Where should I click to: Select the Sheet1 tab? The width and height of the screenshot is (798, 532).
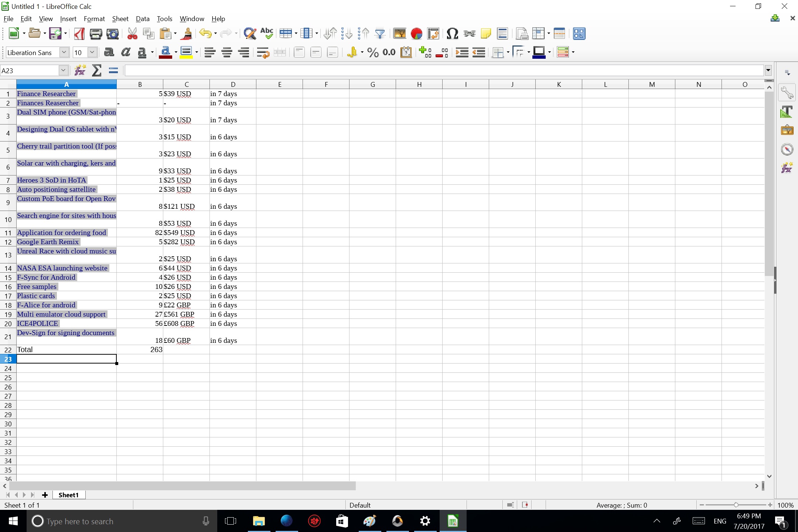pos(69,495)
